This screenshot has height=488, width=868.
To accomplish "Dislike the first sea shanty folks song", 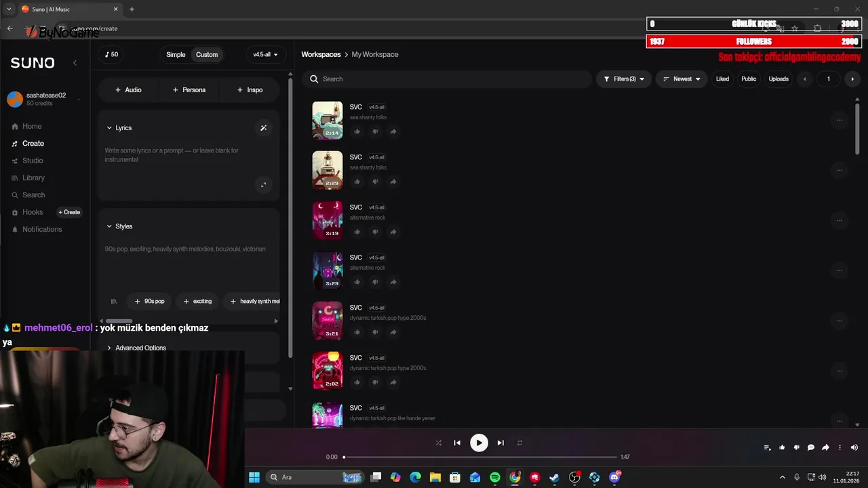I will click(375, 131).
